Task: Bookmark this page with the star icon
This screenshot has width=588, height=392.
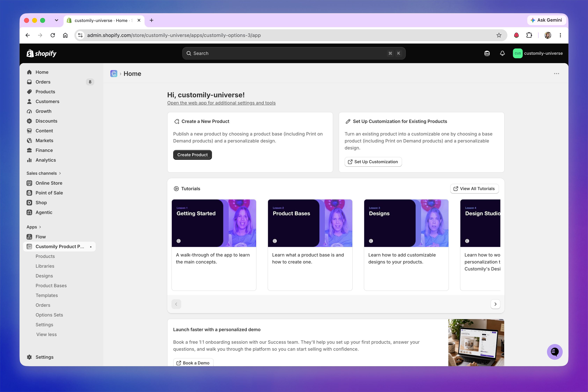Action: click(499, 35)
